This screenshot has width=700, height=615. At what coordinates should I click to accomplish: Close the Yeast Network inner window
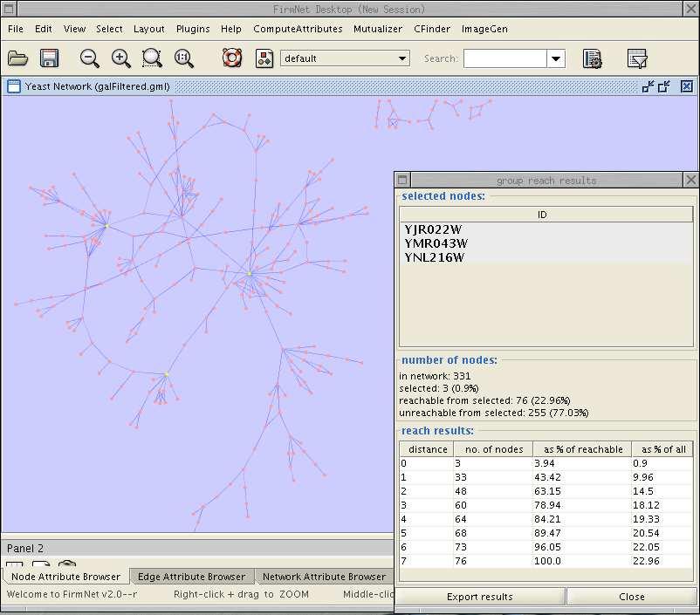tap(687, 86)
